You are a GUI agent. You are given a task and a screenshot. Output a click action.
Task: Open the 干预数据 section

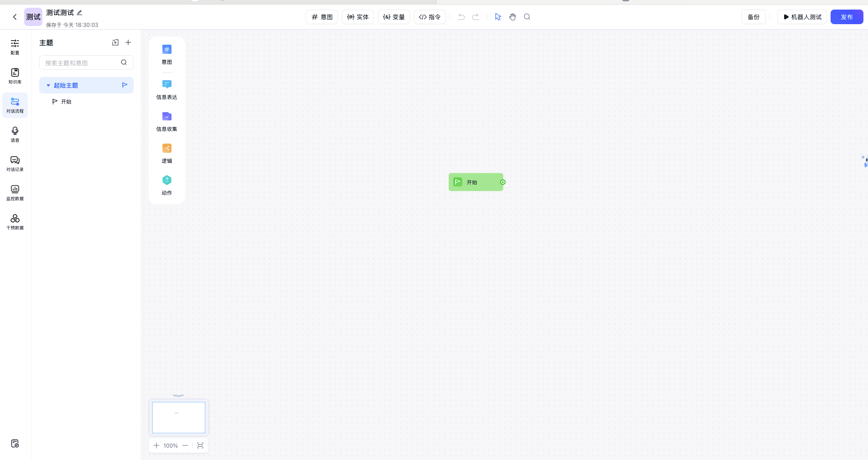click(15, 222)
